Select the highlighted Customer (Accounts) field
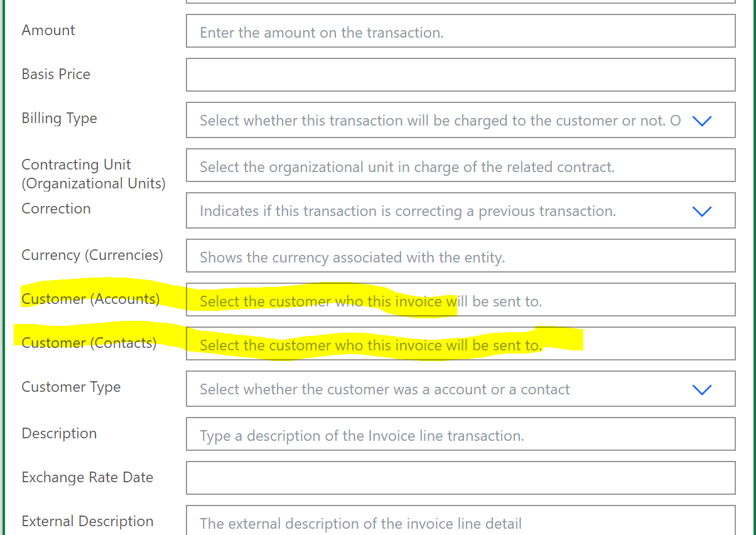This screenshot has height=535, width=756. pyautogui.click(x=460, y=300)
